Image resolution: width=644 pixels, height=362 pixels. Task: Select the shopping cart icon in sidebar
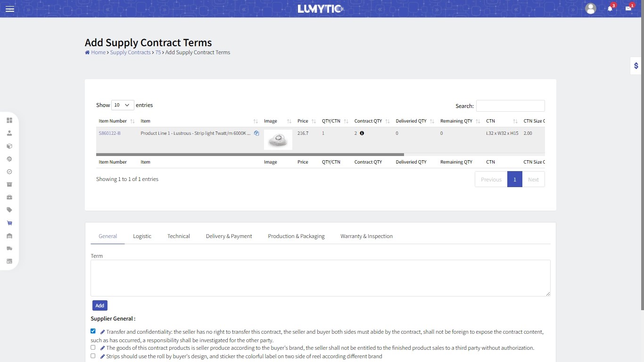[9, 222]
